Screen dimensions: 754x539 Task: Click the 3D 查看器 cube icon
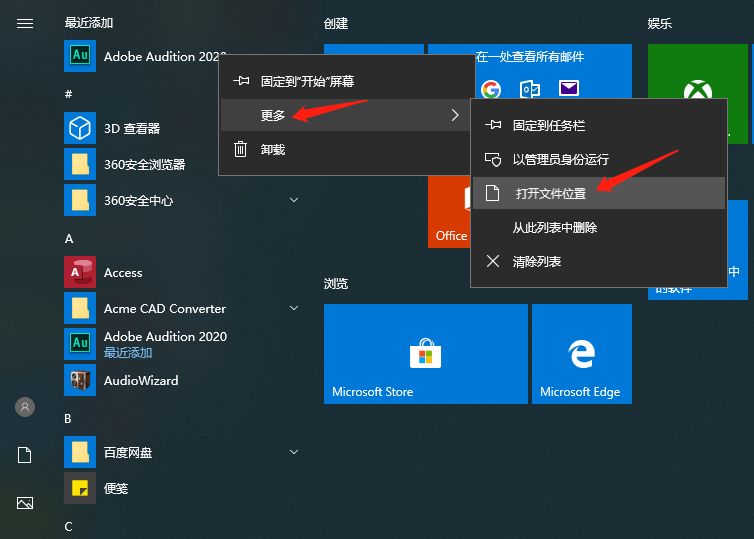click(80, 128)
